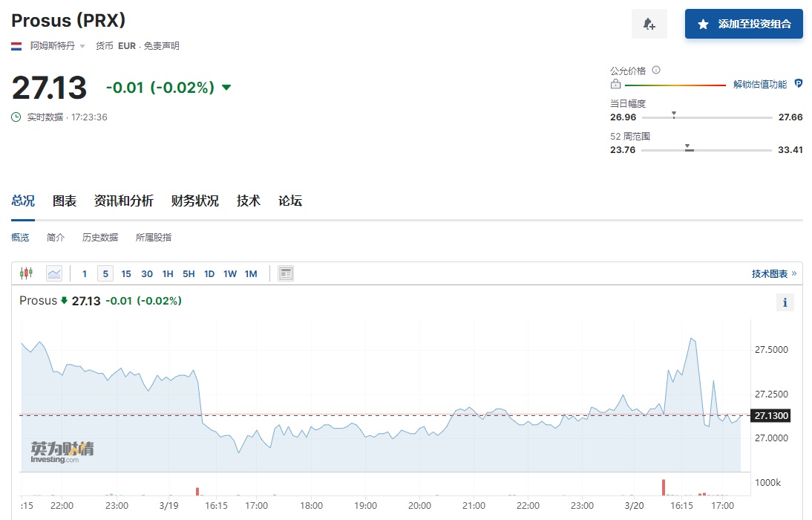Screen dimensions: 812x520
Task: Switch to the 历史数据 sub-tab
Action: click(x=100, y=238)
